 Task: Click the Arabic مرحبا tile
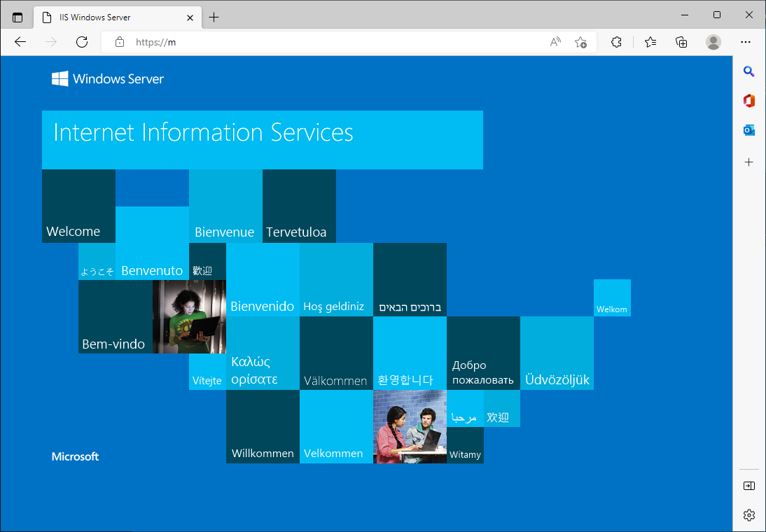465,408
